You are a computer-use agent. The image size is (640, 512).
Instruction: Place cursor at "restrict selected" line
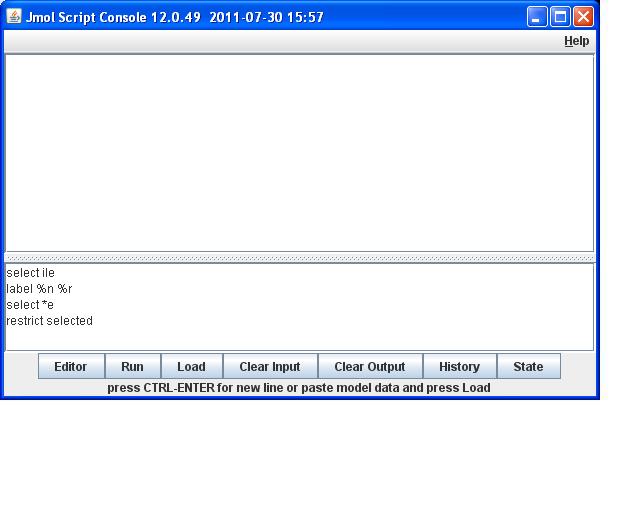pos(50,321)
